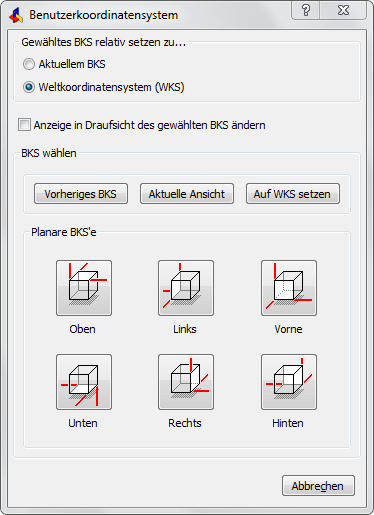Viewport: 374px width, 515px height.
Task: Click the 'Planare BKS'e' group heading
Action: click(x=64, y=232)
